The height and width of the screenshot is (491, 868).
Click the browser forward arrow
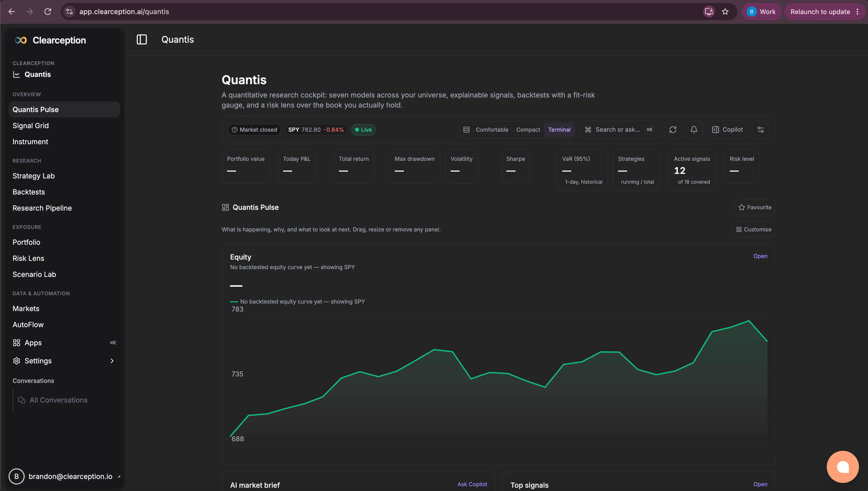pyautogui.click(x=30, y=12)
